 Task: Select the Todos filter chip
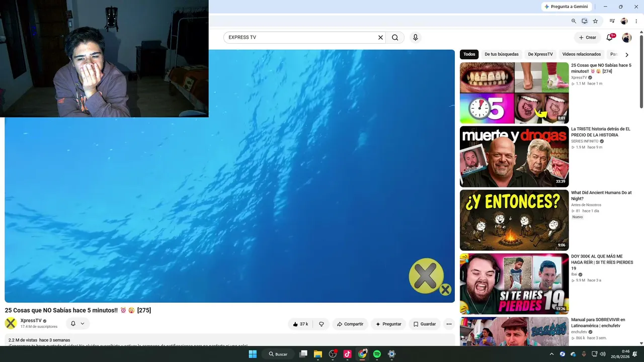469,54
